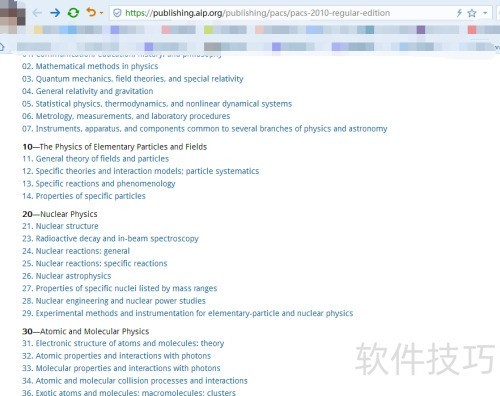Open 07. Instruments, apparatus, and components link
This screenshot has height=396, width=500.
click(205, 129)
